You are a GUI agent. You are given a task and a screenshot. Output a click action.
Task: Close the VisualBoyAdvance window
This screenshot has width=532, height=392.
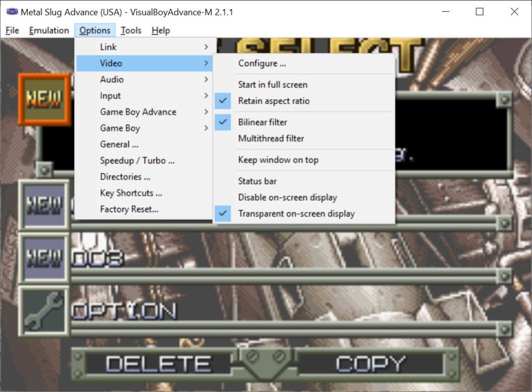(x=514, y=12)
